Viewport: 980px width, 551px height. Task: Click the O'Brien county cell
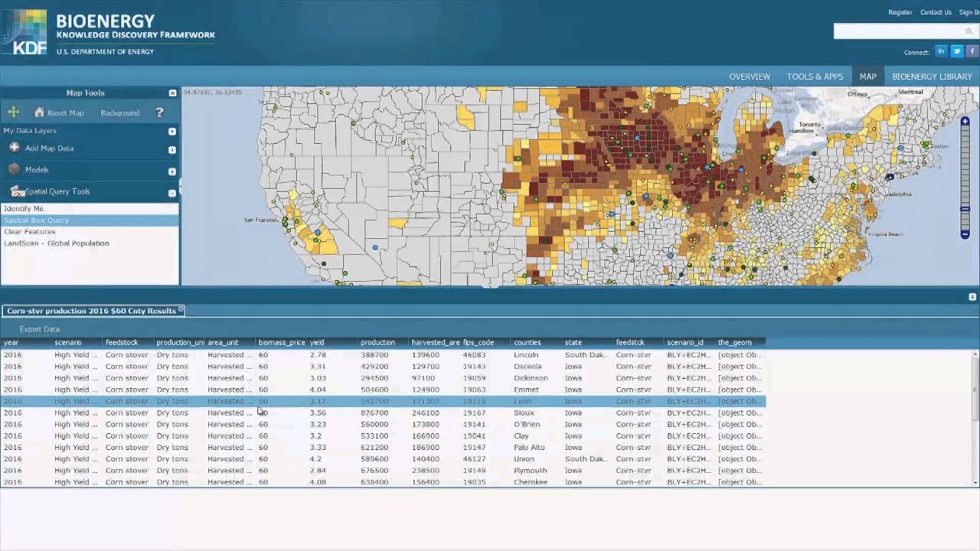click(x=537, y=424)
